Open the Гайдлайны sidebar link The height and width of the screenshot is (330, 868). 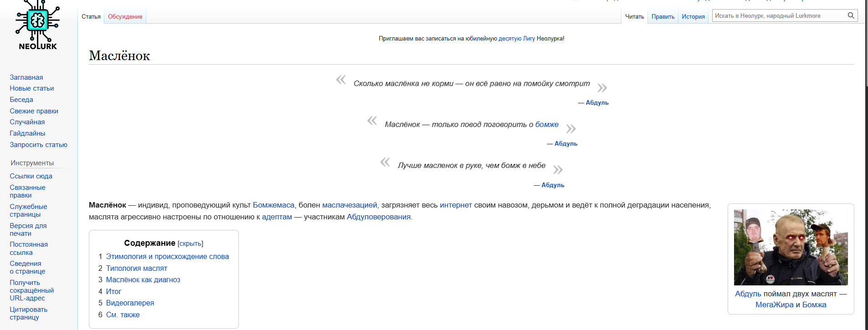tap(27, 133)
